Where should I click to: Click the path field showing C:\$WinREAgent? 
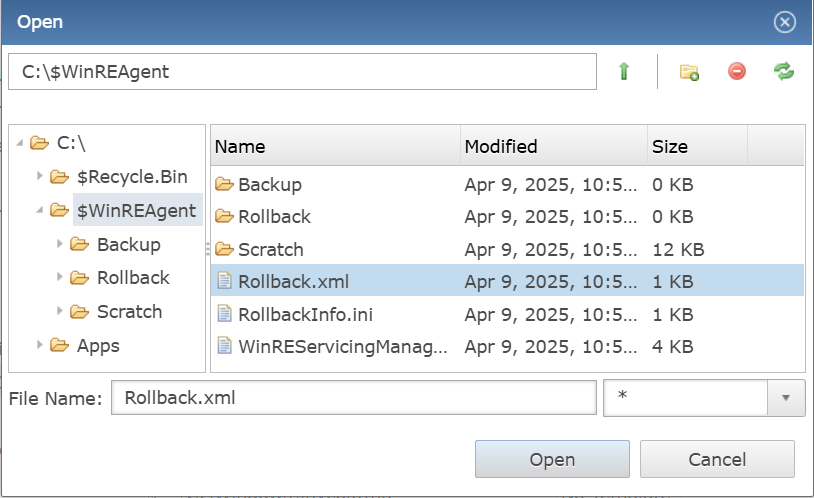coord(302,72)
